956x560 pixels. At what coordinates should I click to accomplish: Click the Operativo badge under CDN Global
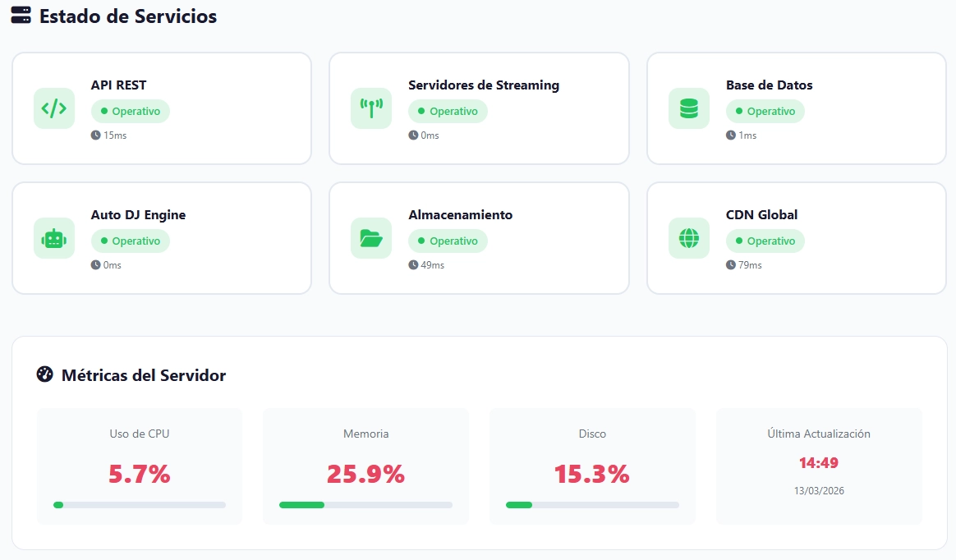[x=765, y=241]
